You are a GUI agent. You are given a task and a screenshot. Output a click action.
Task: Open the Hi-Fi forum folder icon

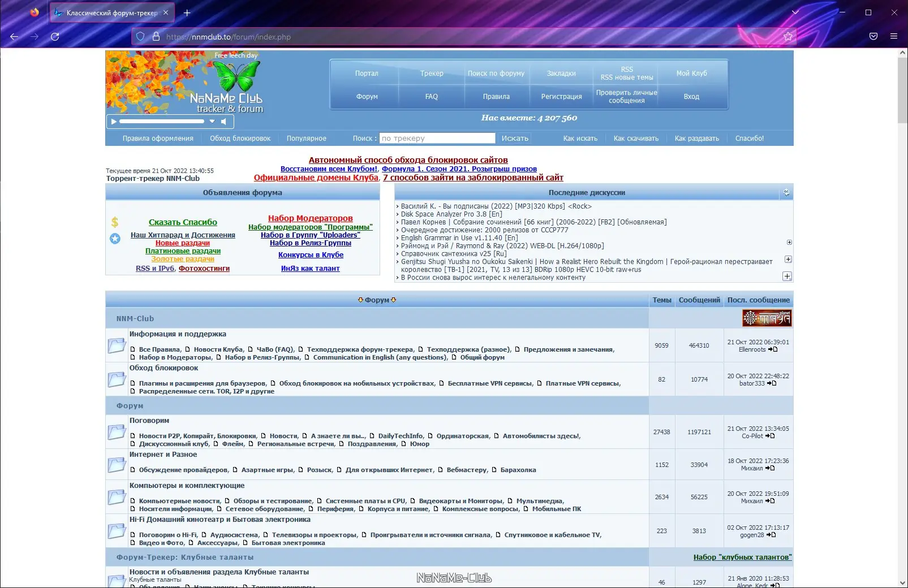pos(117,531)
